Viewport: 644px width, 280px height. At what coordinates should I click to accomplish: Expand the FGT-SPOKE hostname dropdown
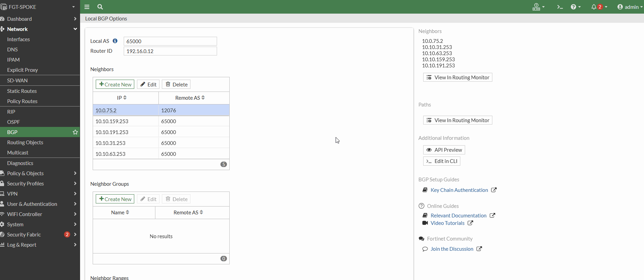pyautogui.click(x=73, y=7)
